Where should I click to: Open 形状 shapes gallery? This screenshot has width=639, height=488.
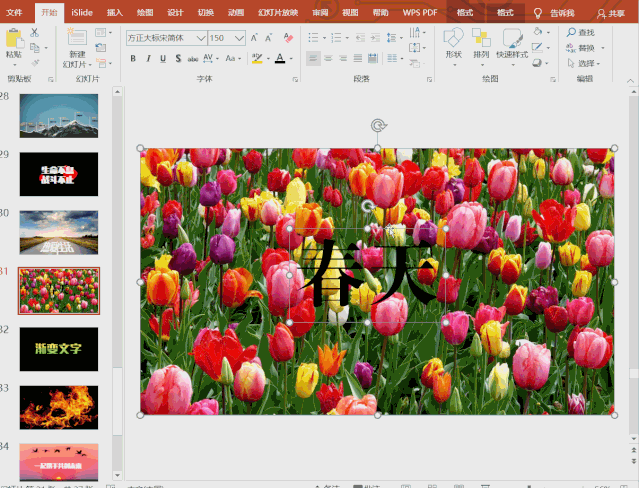(x=454, y=46)
